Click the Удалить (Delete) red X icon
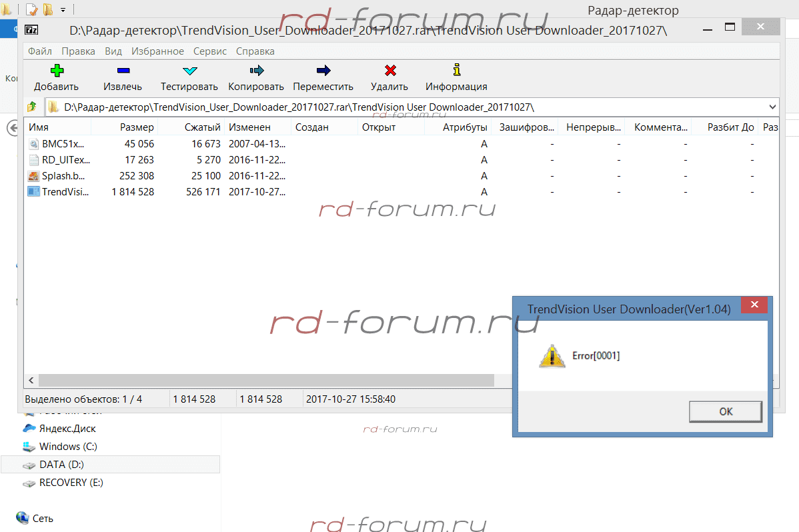799x532 pixels. point(390,70)
